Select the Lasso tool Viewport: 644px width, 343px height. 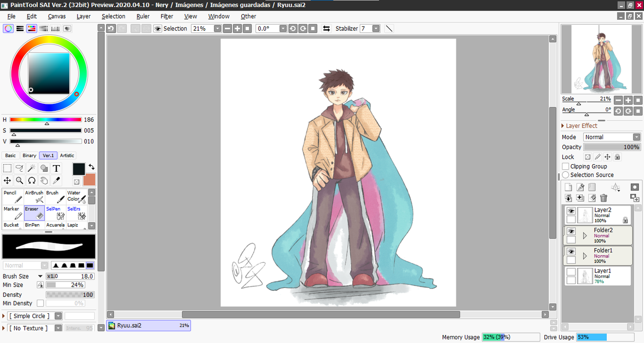click(20, 168)
